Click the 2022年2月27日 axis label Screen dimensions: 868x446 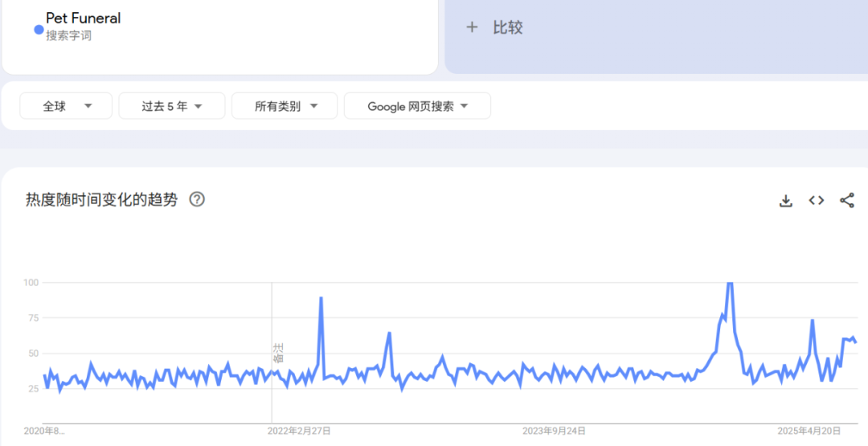(300, 431)
